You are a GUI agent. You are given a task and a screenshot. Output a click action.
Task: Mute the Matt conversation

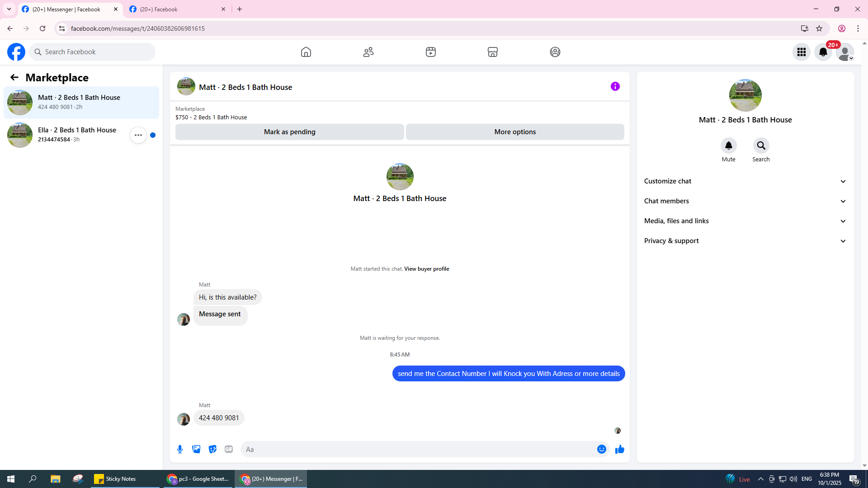pos(728,145)
